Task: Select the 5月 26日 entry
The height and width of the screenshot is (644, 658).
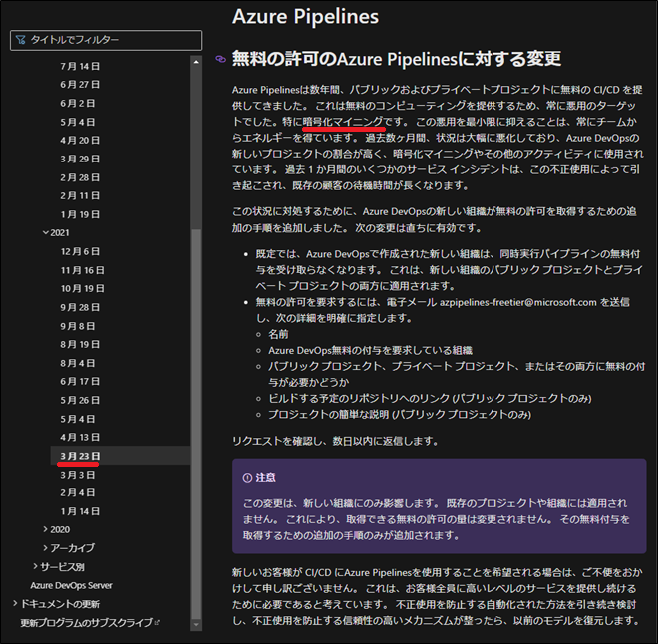Action: pos(80,400)
